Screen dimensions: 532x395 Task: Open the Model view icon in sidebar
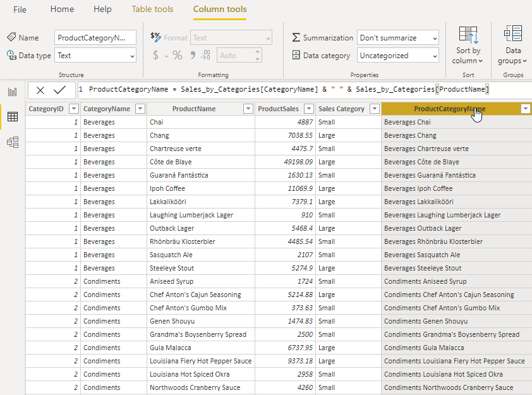coord(12,142)
